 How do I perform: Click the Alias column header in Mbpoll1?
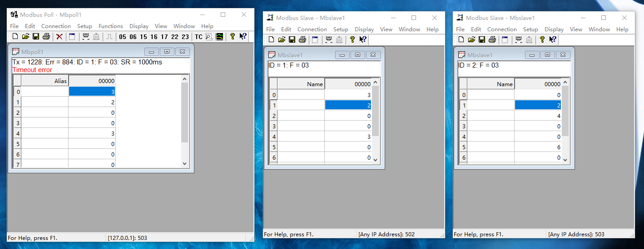pyautogui.click(x=45, y=81)
